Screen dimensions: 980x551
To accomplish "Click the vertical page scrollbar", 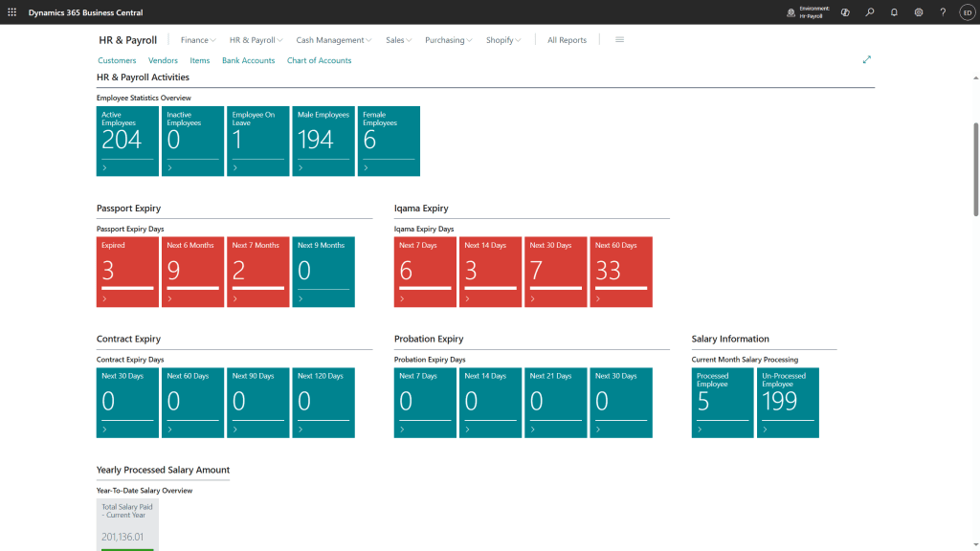I will (975, 168).
